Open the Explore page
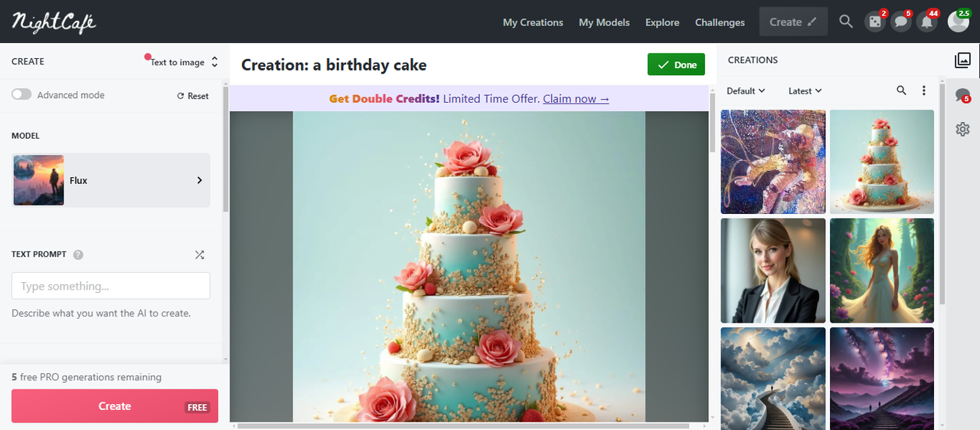980x430 pixels. (x=662, y=22)
